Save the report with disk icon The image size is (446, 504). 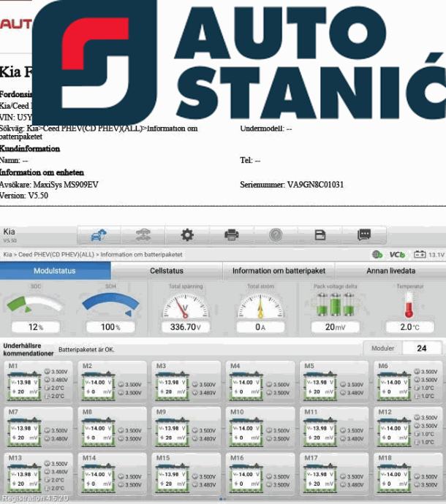pyautogui.click(x=320, y=235)
